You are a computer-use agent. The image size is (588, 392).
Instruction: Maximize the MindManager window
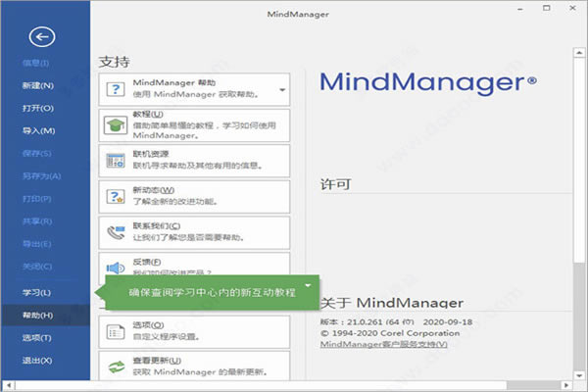(547, 8)
